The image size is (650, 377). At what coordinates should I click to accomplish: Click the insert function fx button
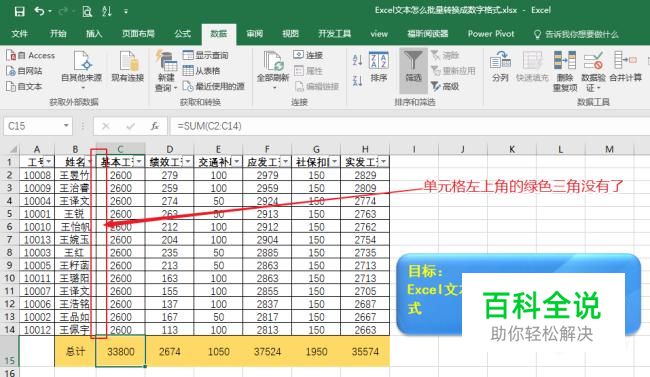pyautogui.click(x=155, y=126)
